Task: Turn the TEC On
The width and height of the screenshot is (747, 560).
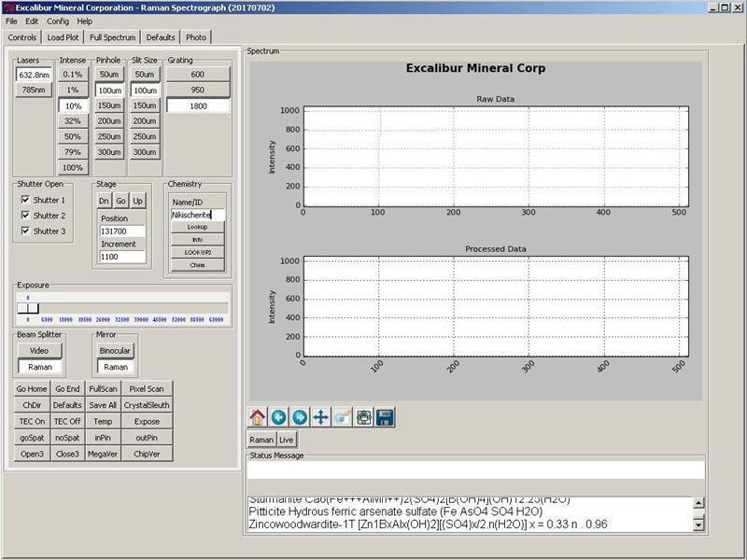Action: pyautogui.click(x=32, y=422)
